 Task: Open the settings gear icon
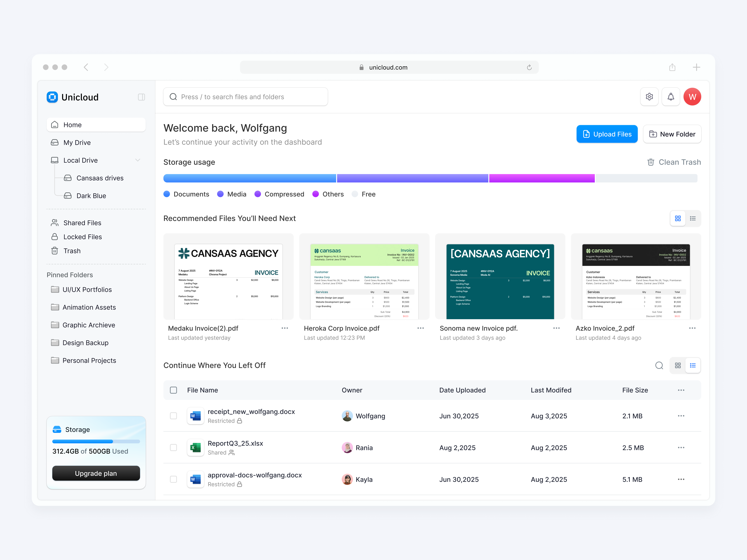click(x=649, y=97)
